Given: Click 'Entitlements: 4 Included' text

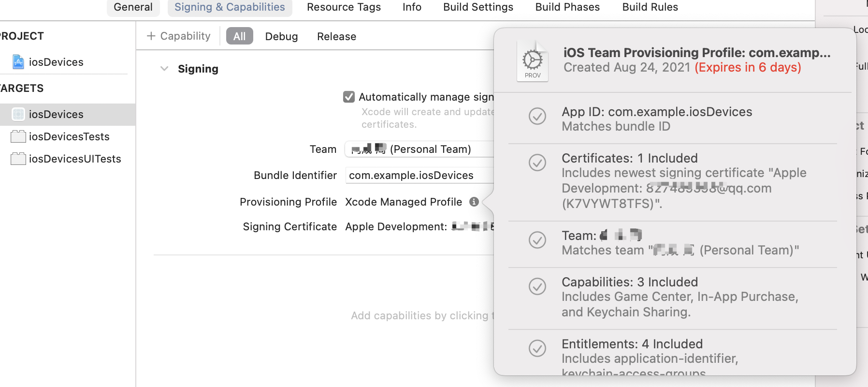Looking at the screenshot, I should point(632,344).
